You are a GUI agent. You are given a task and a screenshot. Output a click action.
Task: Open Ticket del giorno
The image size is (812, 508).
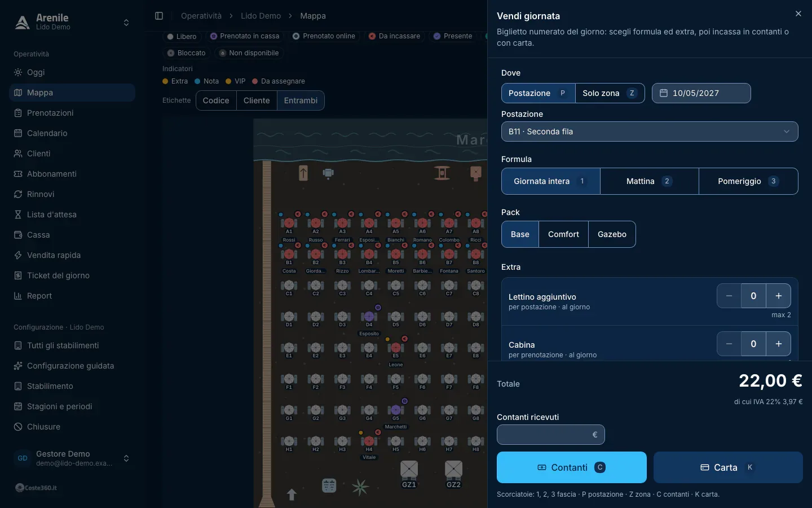(x=72, y=275)
